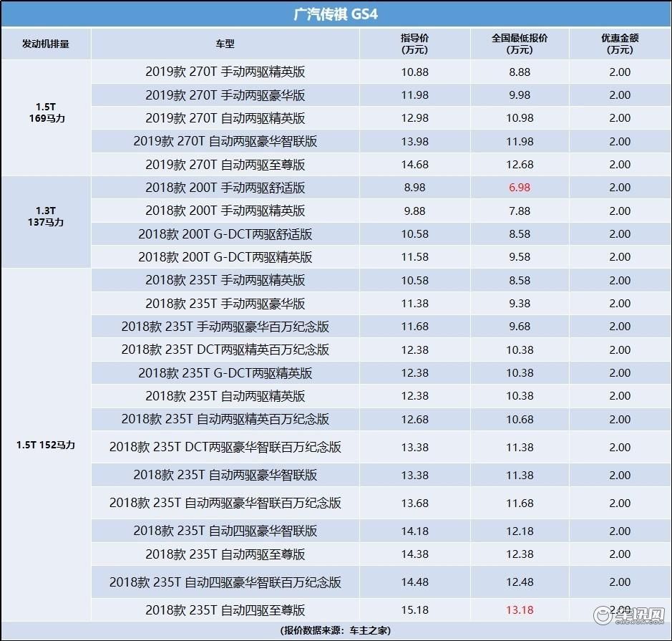Click the 8.88 lowest price cell
672x641 pixels.
pos(520,72)
